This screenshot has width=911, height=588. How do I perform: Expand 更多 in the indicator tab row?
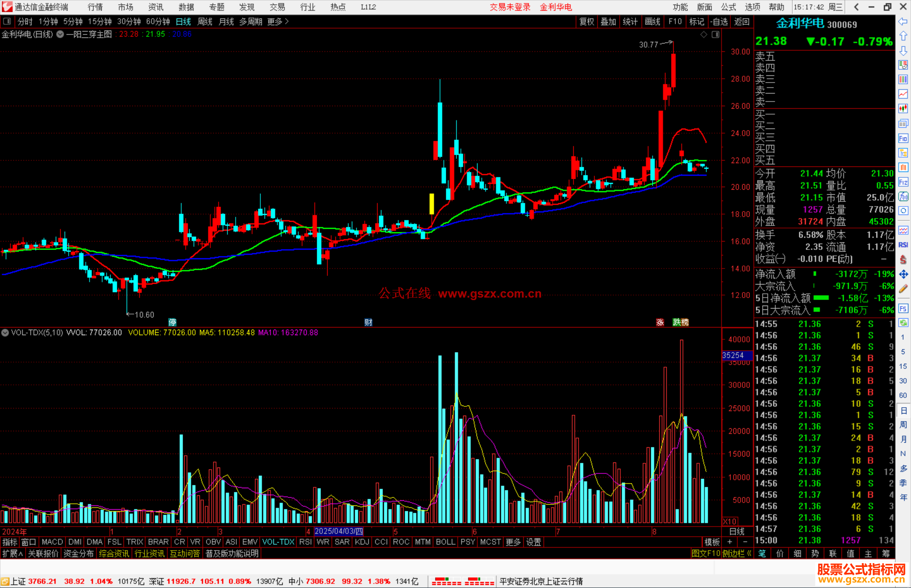(x=513, y=542)
